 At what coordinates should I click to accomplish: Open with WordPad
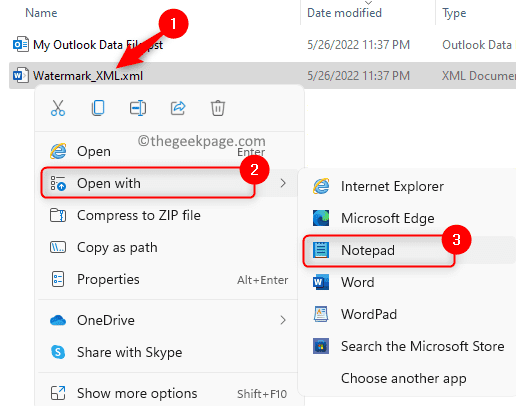point(409,314)
